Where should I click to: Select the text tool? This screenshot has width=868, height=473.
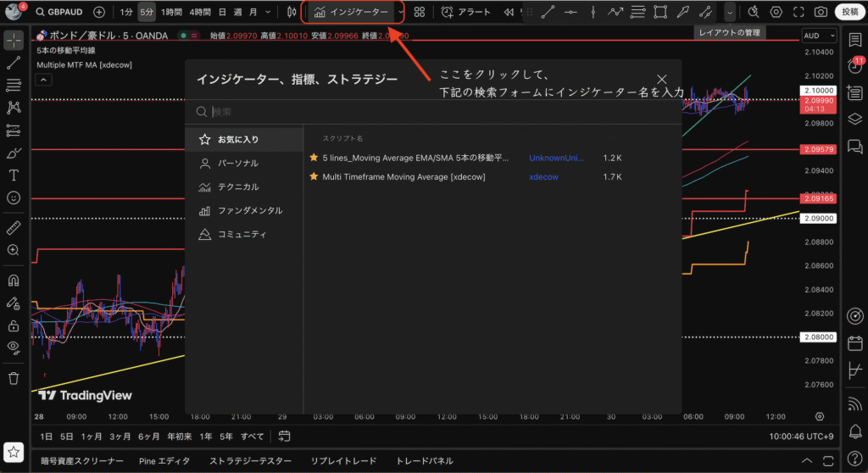14,175
